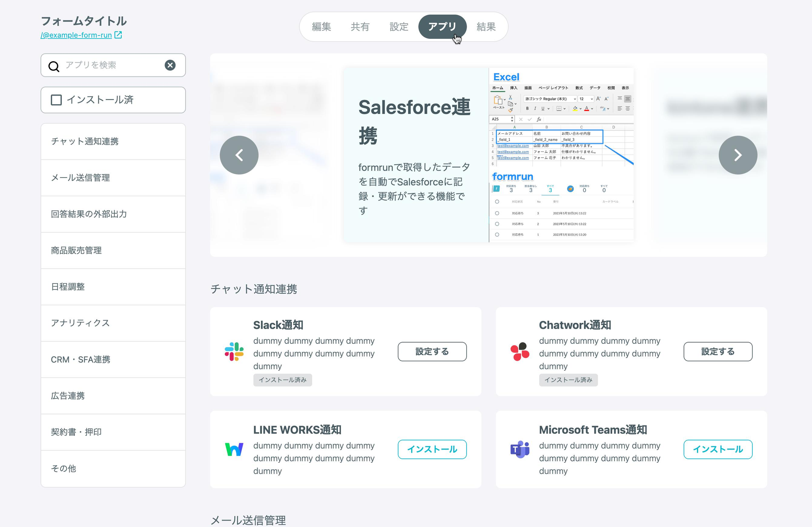Click the フォームタイトル heading

click(84, 21)
